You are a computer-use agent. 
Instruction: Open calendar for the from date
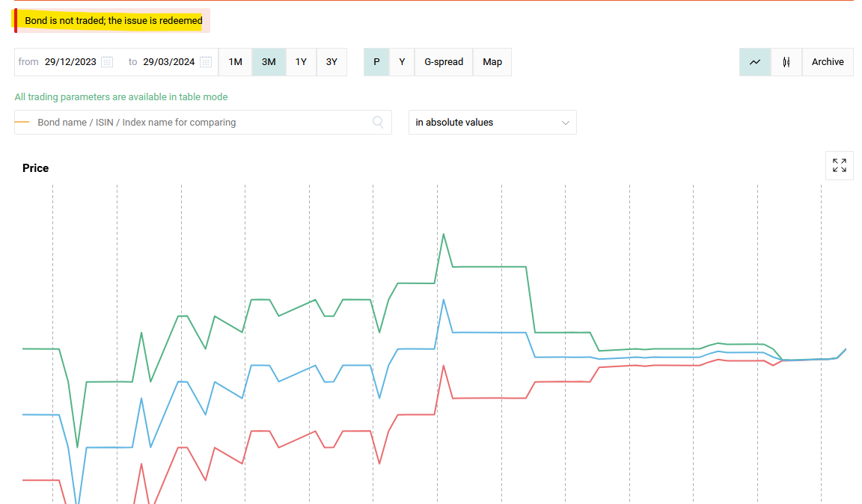(107, 62)
